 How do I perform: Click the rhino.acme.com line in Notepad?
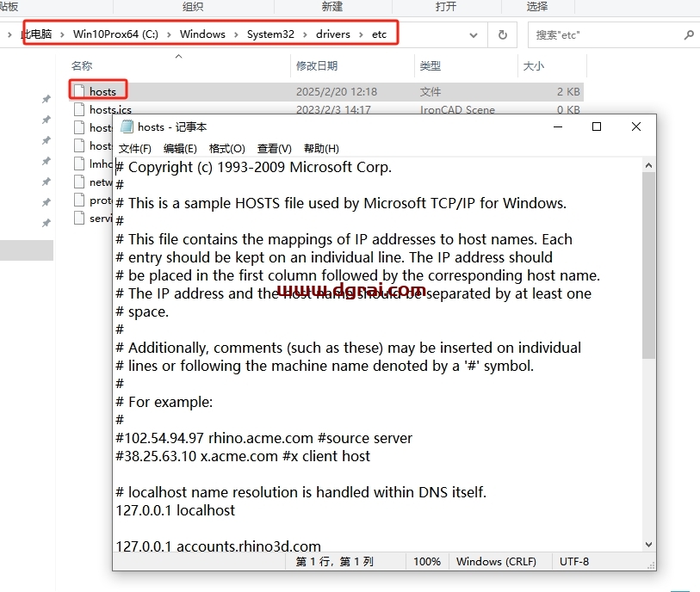tap(263, 438)
